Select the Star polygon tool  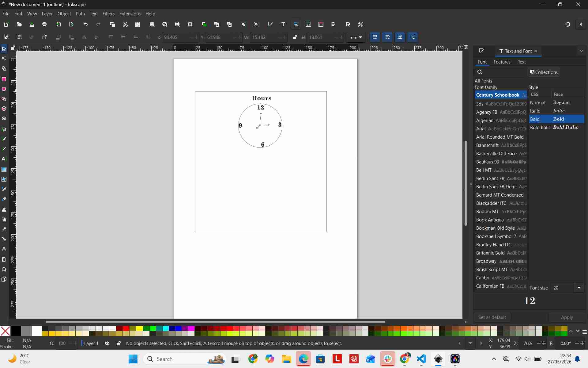pos(4,99)
